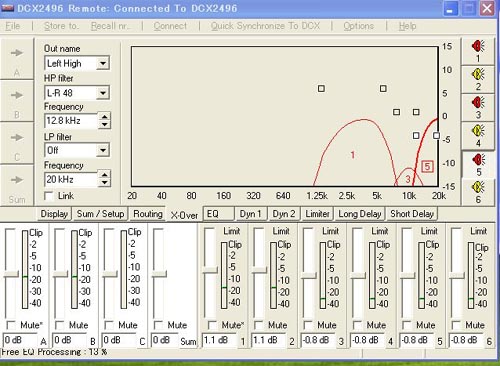
Task: Increase HP filter frequency
Action: pos(105,117)
